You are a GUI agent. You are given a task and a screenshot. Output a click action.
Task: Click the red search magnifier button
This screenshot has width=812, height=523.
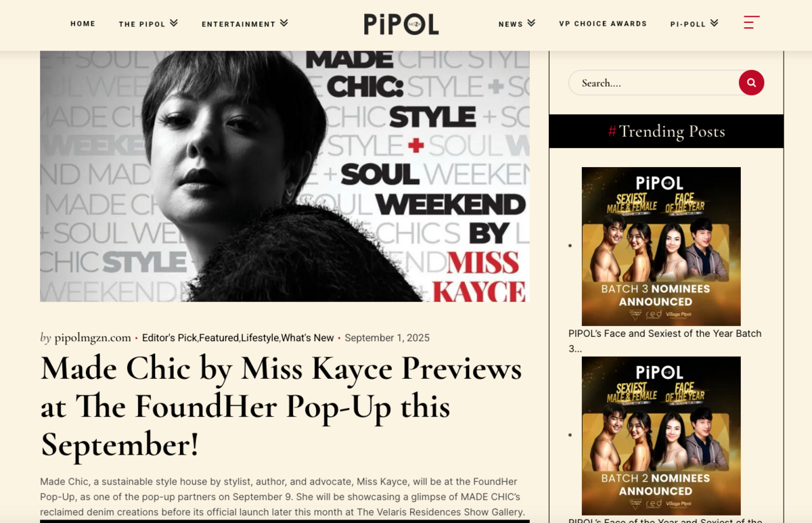click(751, 83)
